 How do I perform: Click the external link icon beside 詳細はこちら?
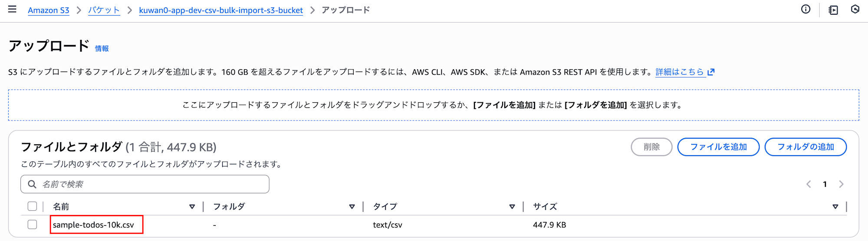coord(711,72)
